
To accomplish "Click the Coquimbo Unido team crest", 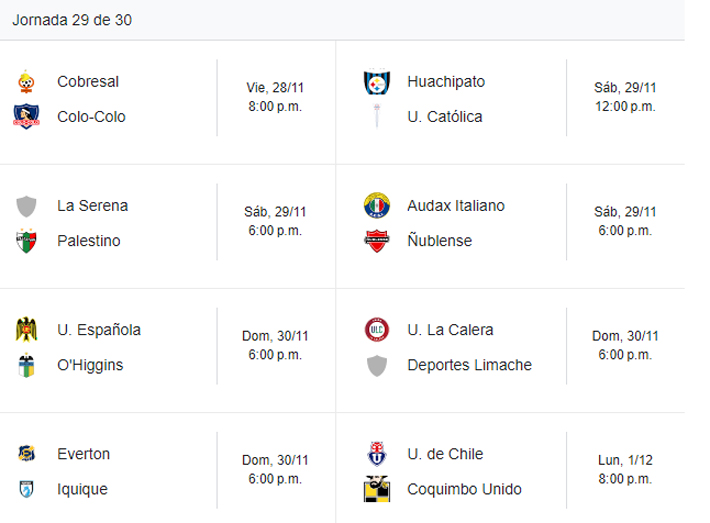I will click(x=376, y=490).
